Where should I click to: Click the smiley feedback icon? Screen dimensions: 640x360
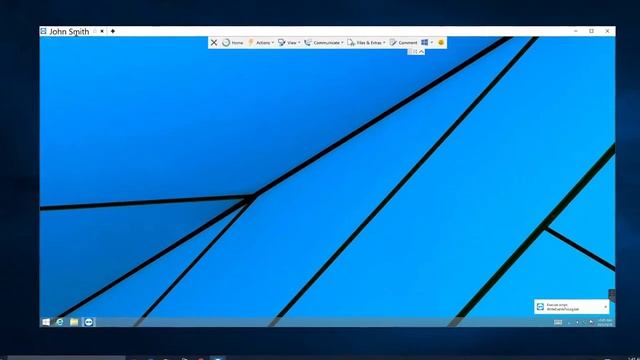[x=441, y=42]
